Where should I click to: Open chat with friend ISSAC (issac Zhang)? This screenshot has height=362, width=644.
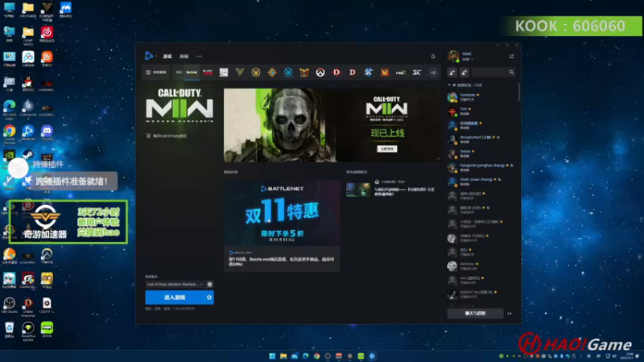tap(481, 182)
